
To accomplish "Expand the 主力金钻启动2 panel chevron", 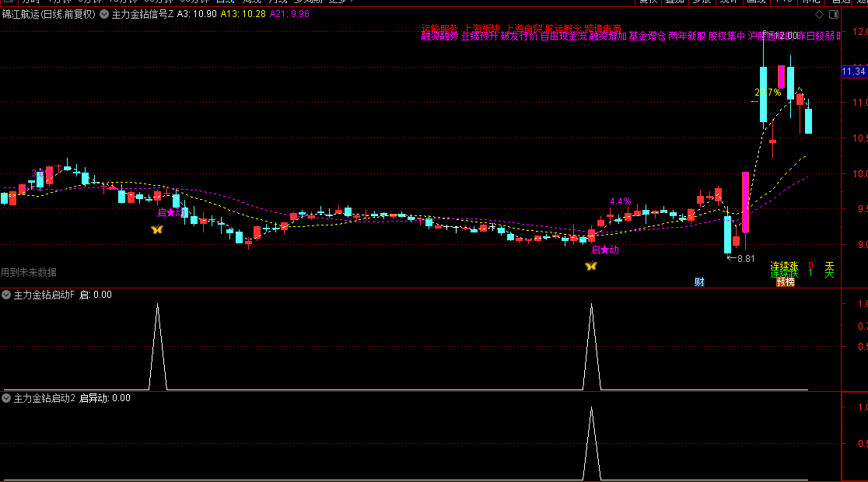I will (6, 398).
